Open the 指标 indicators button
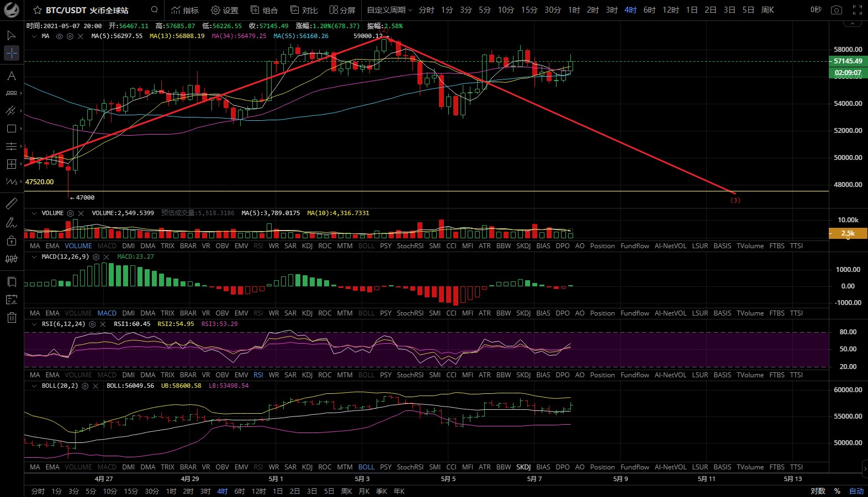868x497 pixels. (185, 10)
